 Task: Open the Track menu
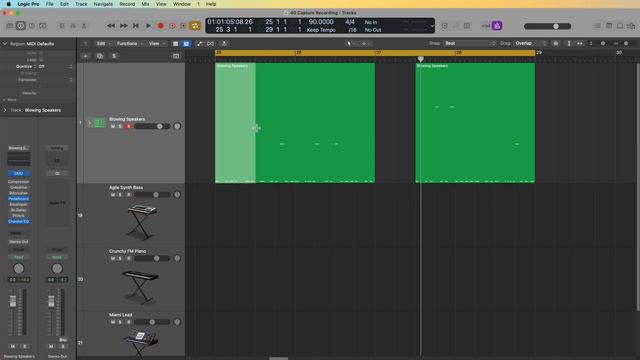[x=81, y=4]
